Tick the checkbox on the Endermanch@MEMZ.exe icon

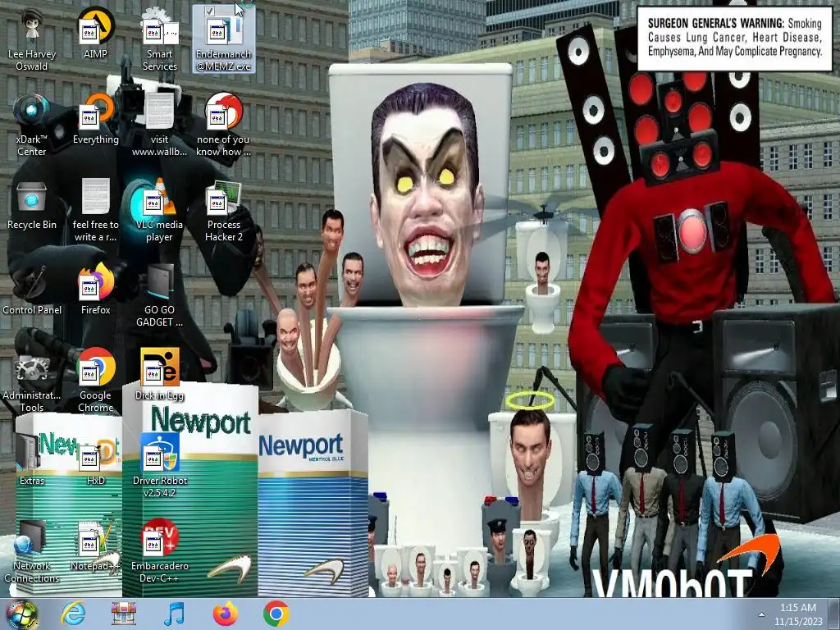(209, 11)
